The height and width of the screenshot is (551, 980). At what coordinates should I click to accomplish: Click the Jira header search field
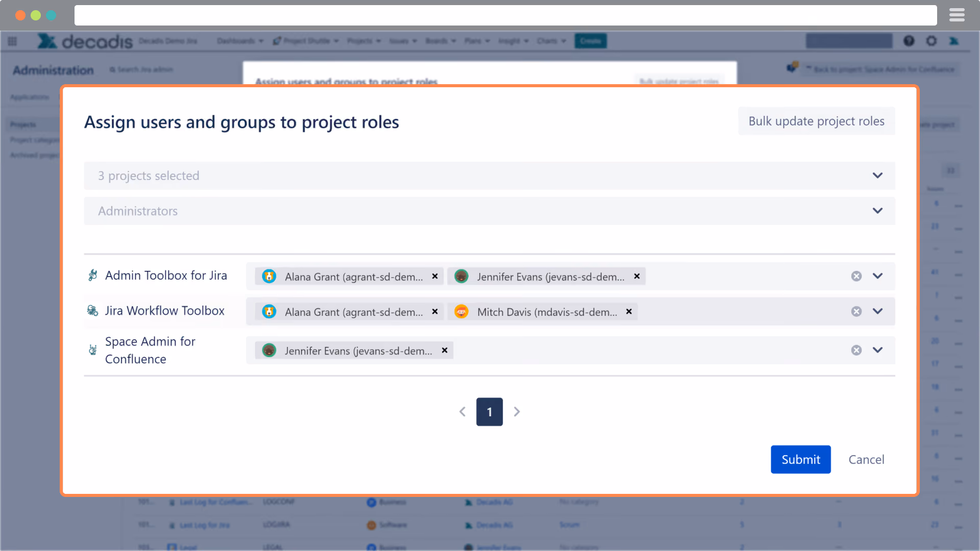coord(849,41)
